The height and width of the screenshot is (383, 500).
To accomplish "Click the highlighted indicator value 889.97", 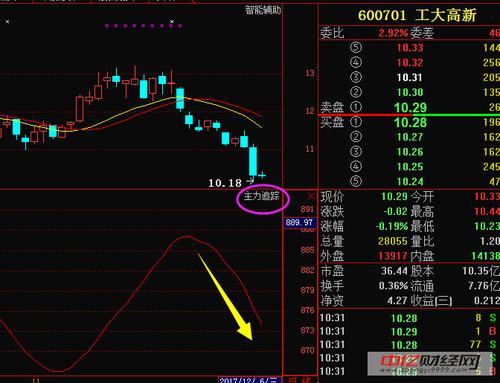I will pyautogui.click(x=299, y=222).
